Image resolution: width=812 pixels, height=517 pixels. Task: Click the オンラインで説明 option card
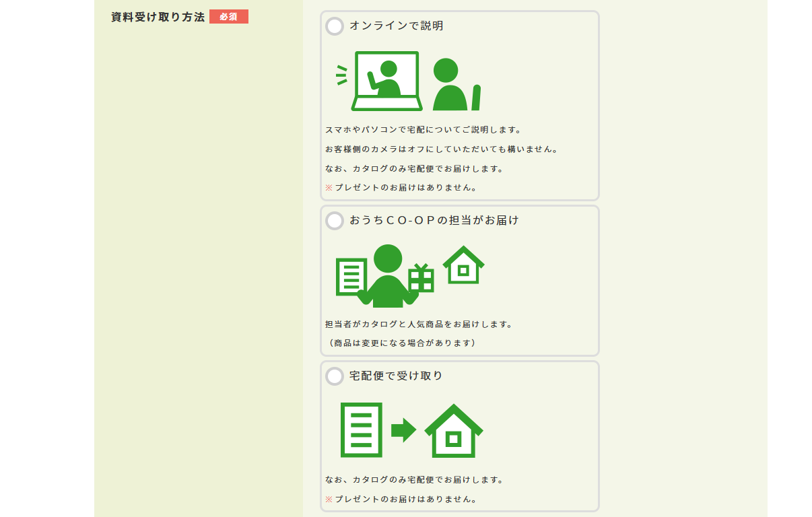tap(461, 104)
